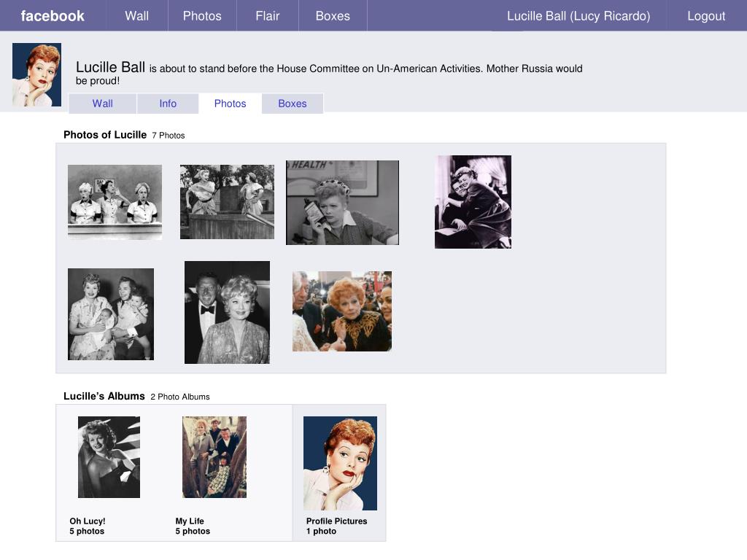Switch to the Wall profile tab
The height and width of the screenshot is (560, 747).
click(x=102, y=104)
